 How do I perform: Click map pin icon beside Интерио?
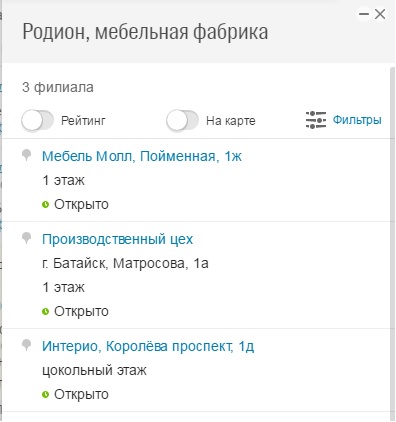pyautogui.click(x=27, y=345)
